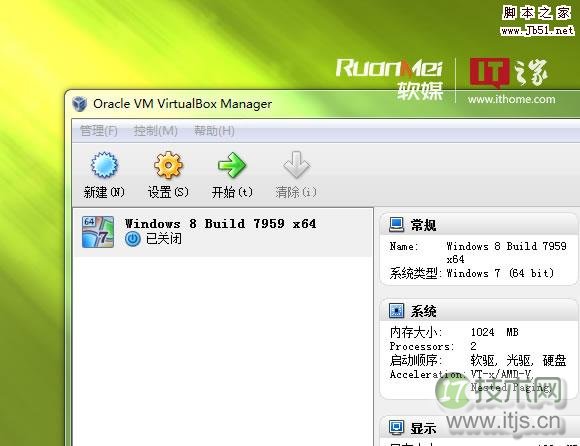Open the 管理(F) menu
The height and width of the screenshot is (446, 580).
tap(99, 131)
